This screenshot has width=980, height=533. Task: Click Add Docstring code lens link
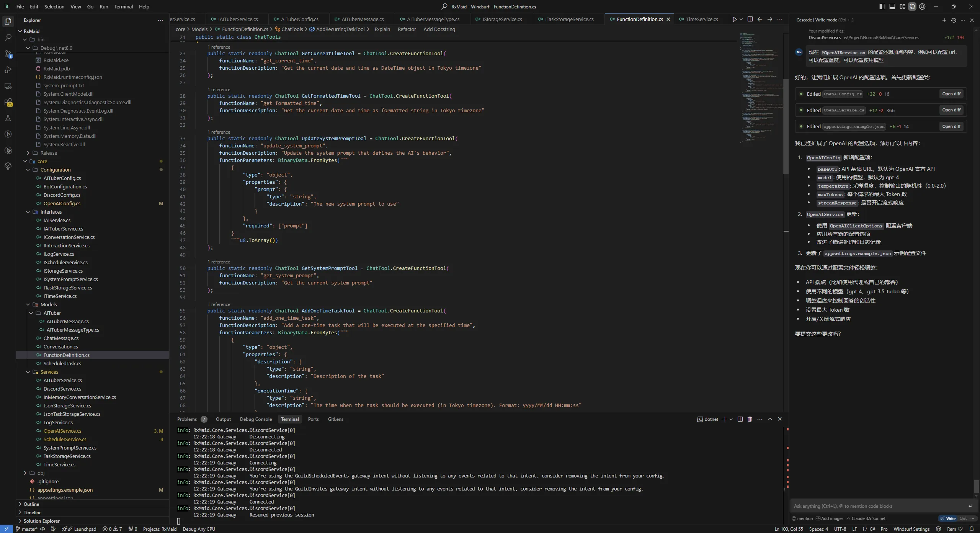439,29
